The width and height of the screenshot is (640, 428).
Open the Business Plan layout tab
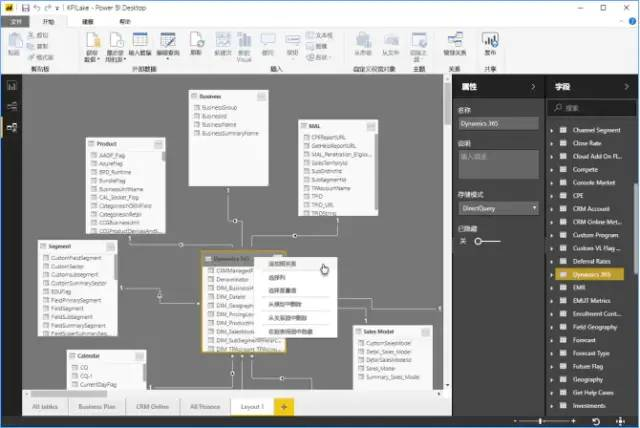97,407
